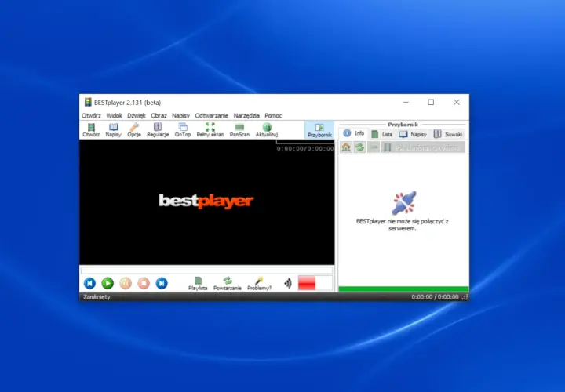Select the Suwaki tab in Przybornik

click(448, 134)
